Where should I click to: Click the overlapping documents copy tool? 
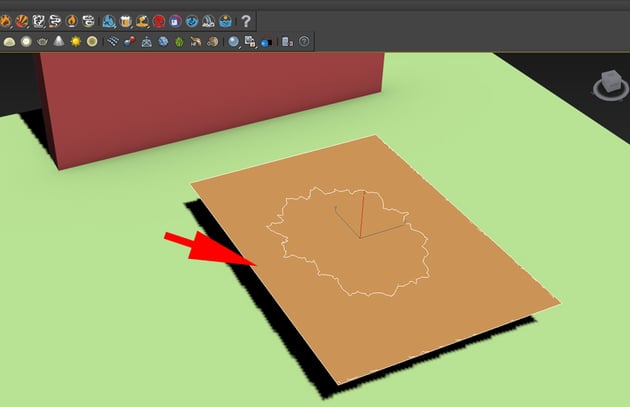coord(250,41)
